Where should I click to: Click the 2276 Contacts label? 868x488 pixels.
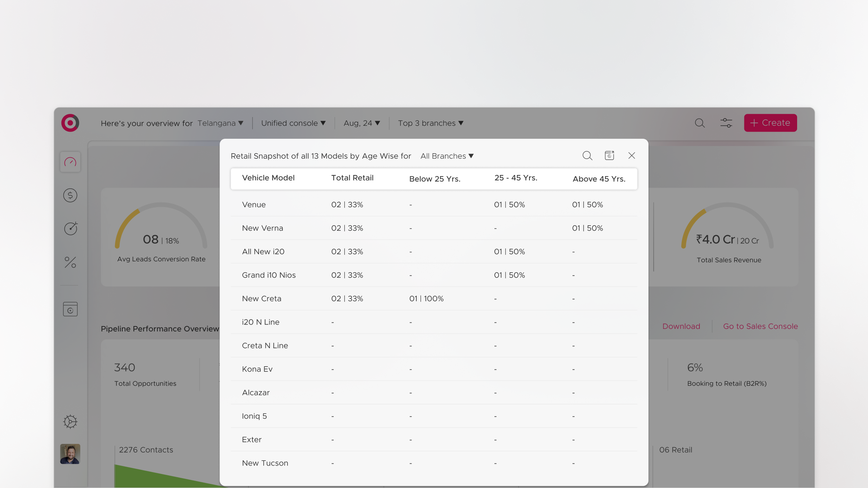(x=146, y=450)
